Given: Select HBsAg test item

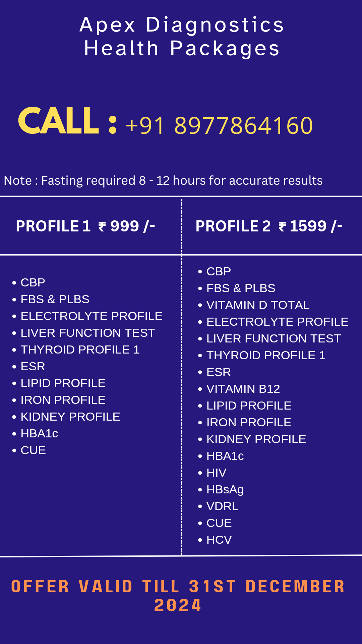Looking at the screenshot, I should 225,490.
